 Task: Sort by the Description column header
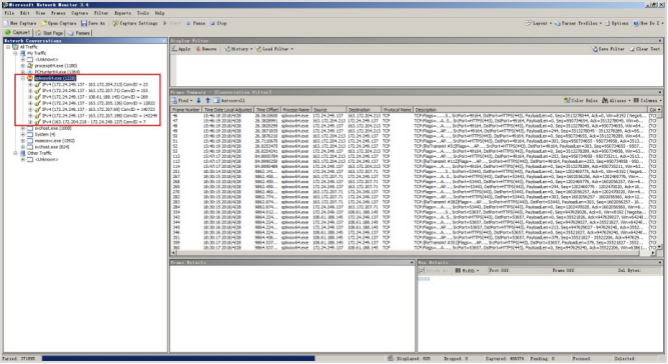coord(530,110)
